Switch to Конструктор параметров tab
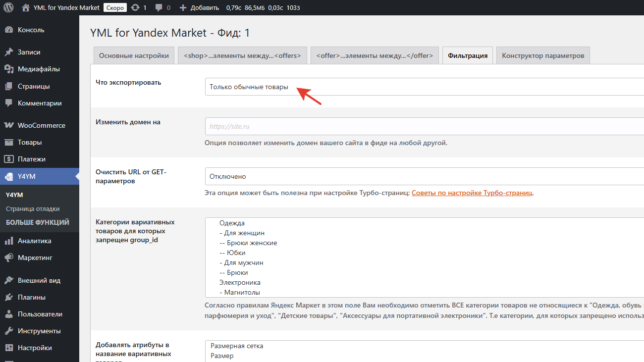The image size is (644, 362). click(x=543, y=56)
